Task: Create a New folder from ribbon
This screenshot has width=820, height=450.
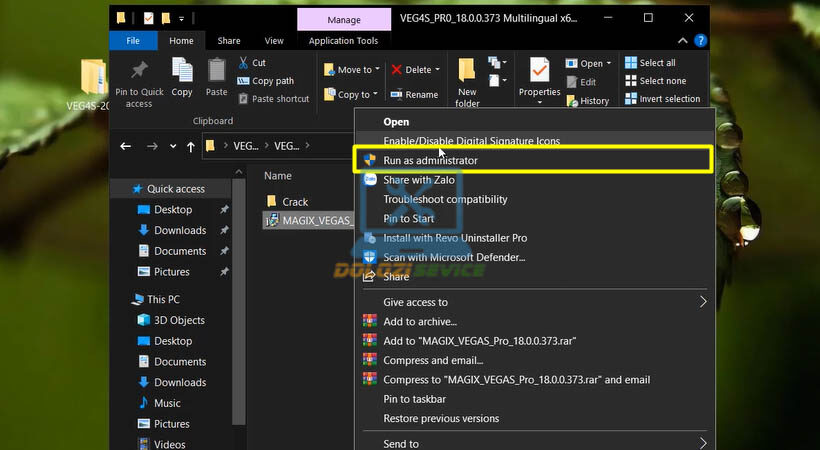Action: (x=467, y=82)
